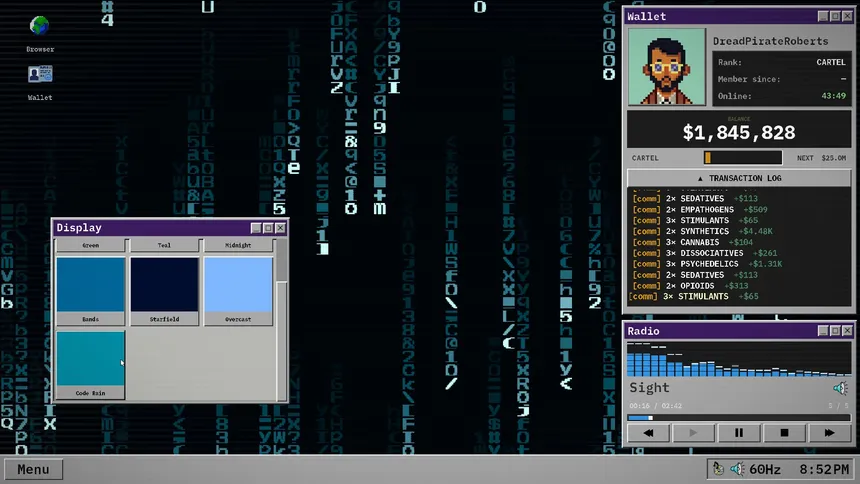This screenshot has height=484, width=860.
Task: Click the Cartel rank progress bar
Action: (x=743, y=158)
